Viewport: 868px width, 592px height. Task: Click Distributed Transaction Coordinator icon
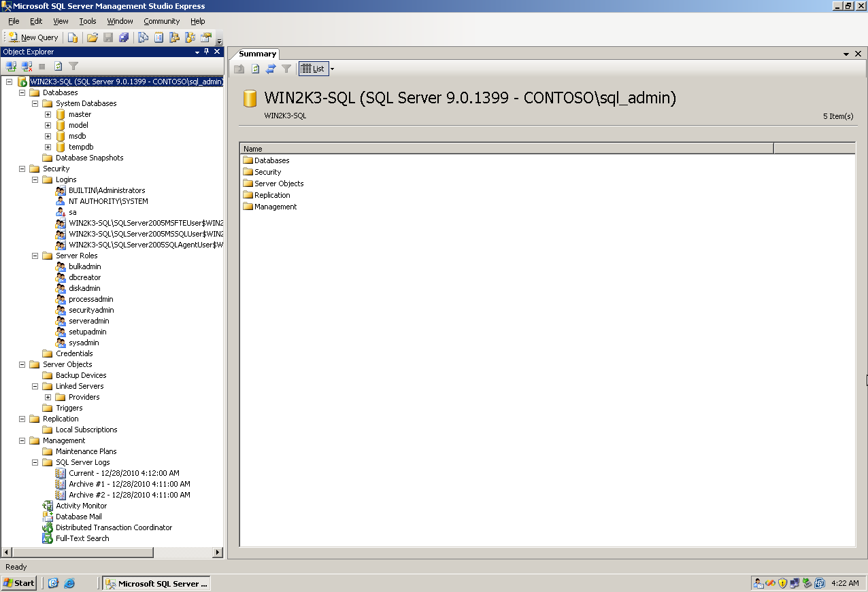pos(48,527)
